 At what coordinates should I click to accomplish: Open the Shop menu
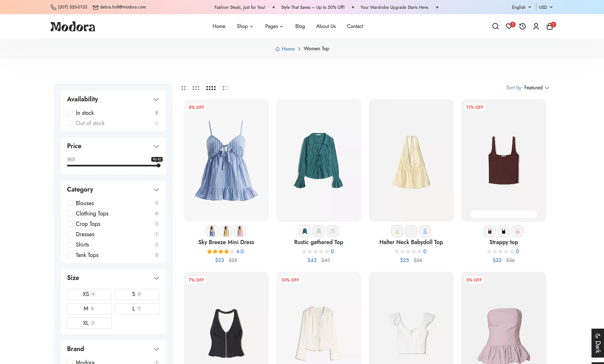click(x=245, y=26)
